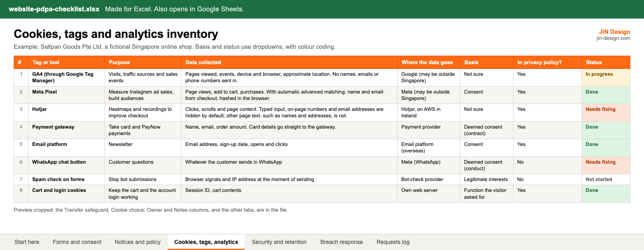This screenshot has width=644, height=250.
Task: Open the Notices and policy tab
Action: pos(138,242)
